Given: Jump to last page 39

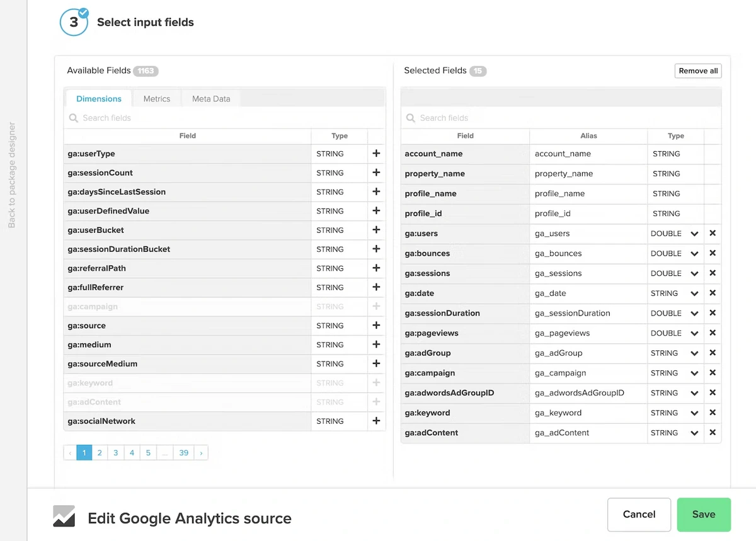Looking at the screenshot, I should [x=183, y=453].
